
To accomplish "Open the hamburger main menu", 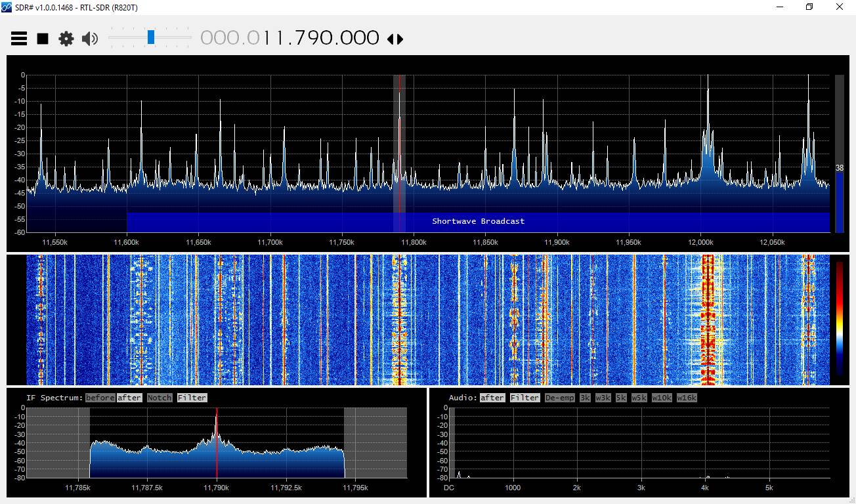I will [x=19, y=39].
